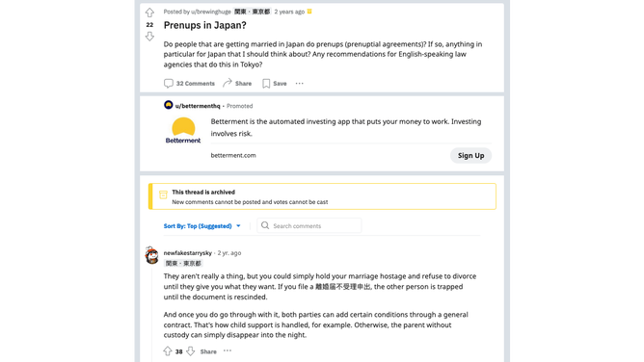Open comment's three-dot more options
644x362 pixels.
228,351
